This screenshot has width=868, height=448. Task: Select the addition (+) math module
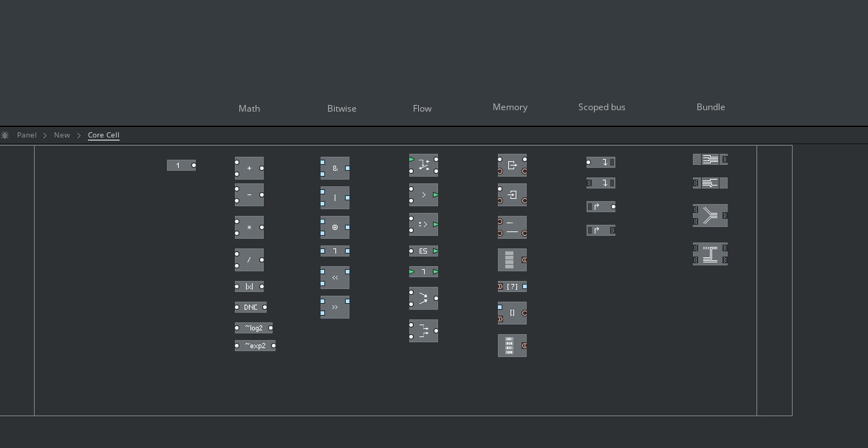(x=249, y=169)
